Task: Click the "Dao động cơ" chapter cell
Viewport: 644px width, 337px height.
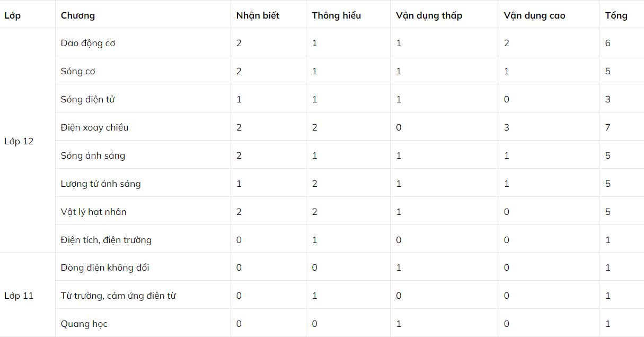Action: click(88, 43)
